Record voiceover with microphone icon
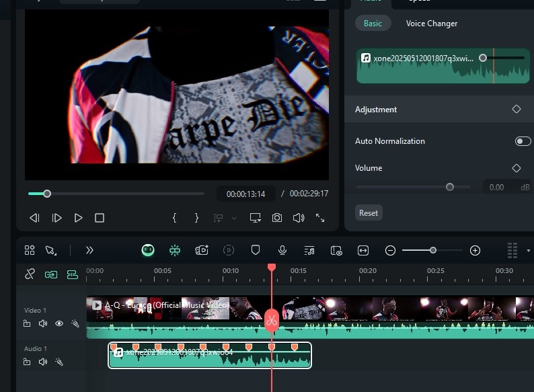 (282, 250)
